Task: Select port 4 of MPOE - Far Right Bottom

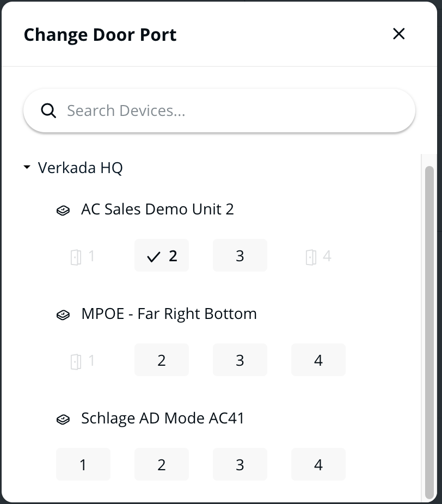Action: pos(318,360)
